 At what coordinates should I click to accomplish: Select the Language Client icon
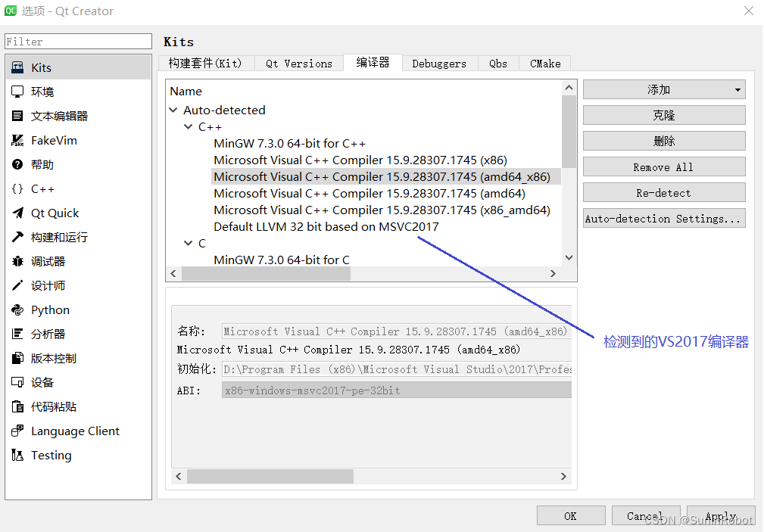tap(17, 431)
